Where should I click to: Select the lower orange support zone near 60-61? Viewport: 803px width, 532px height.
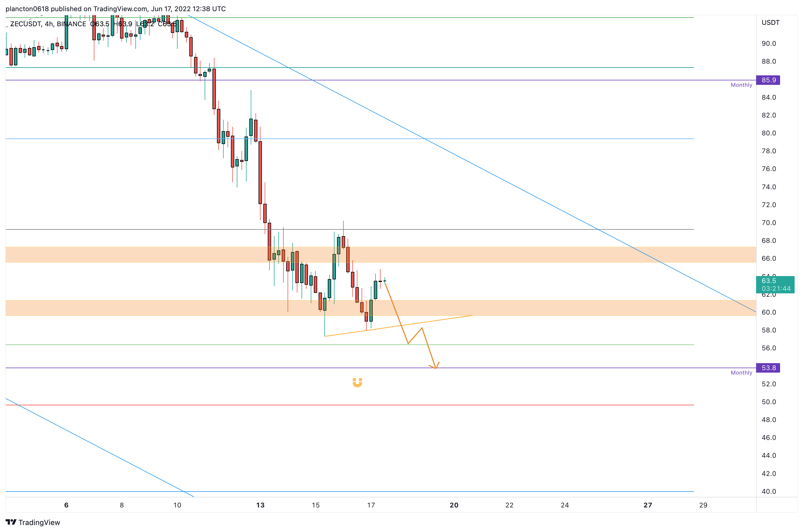coord(381,308)
